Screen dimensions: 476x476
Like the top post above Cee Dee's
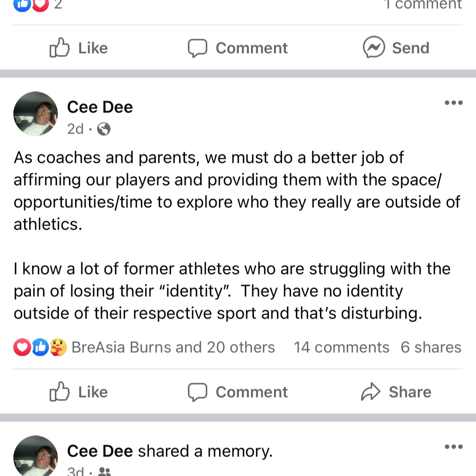(x=79, y=48)
